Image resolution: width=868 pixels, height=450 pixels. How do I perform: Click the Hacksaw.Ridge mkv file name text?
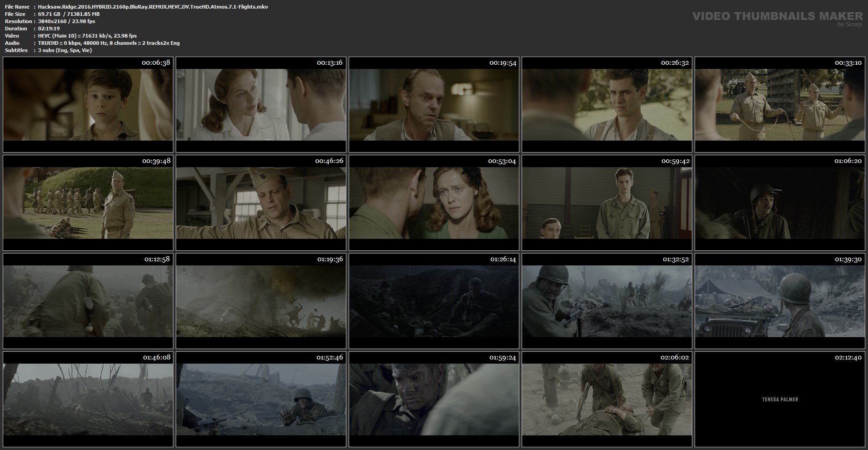click(x=153, y=7)
